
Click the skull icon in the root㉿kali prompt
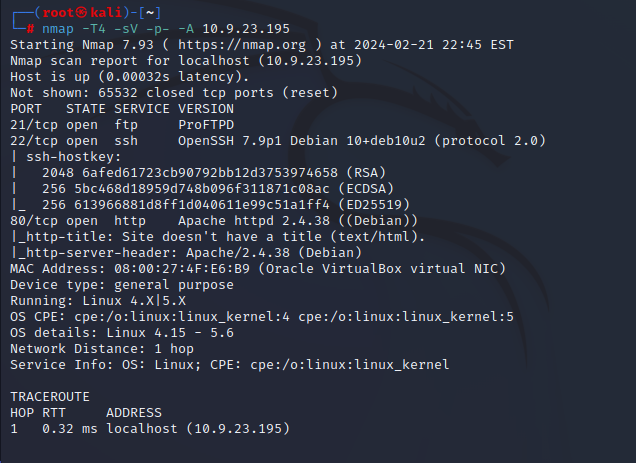(82, 13)
